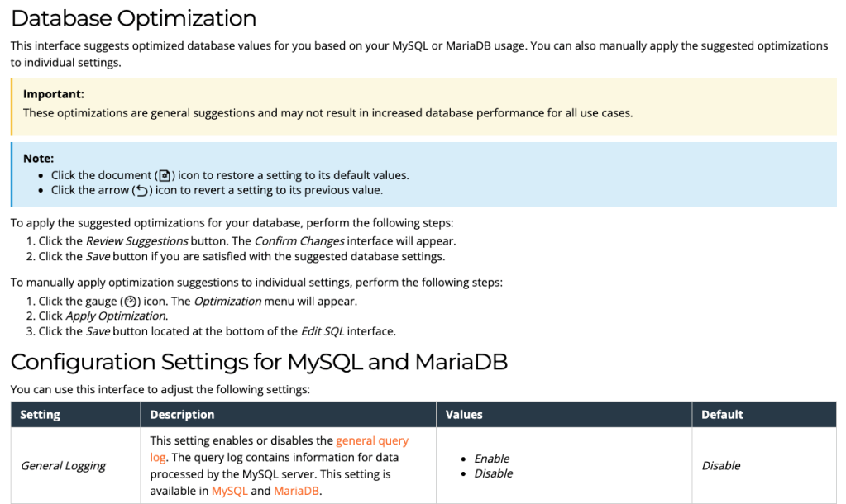Open the orange MySQL link in table description
The image size is (846, 504).
(229, 491)
